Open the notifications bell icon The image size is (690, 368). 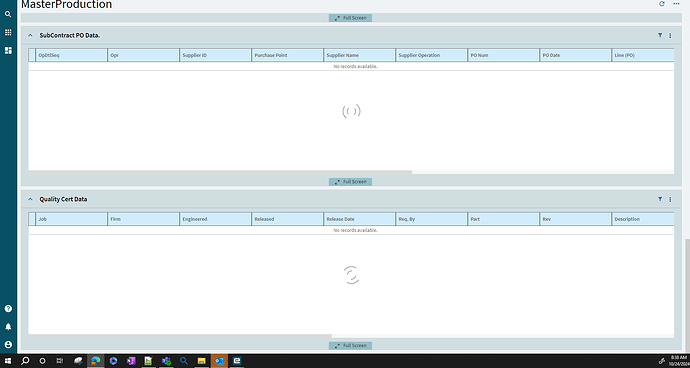coord(8,327)
